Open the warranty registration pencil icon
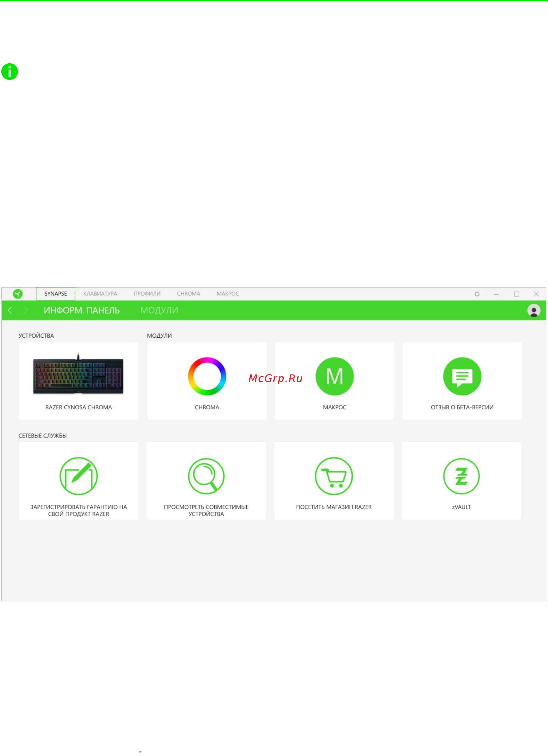The height and width of the screenshot is (756, 548). 79,476
